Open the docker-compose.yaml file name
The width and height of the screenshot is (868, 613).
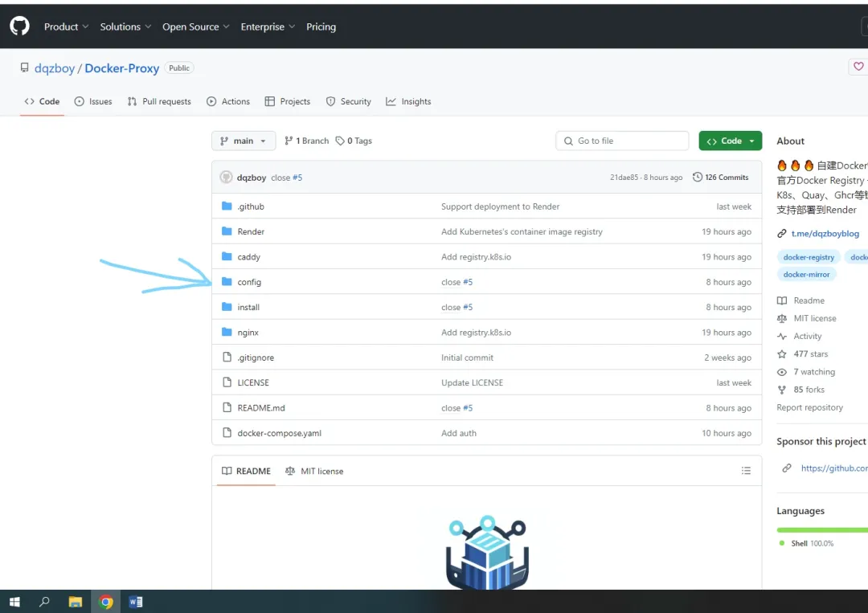point(279,433)
